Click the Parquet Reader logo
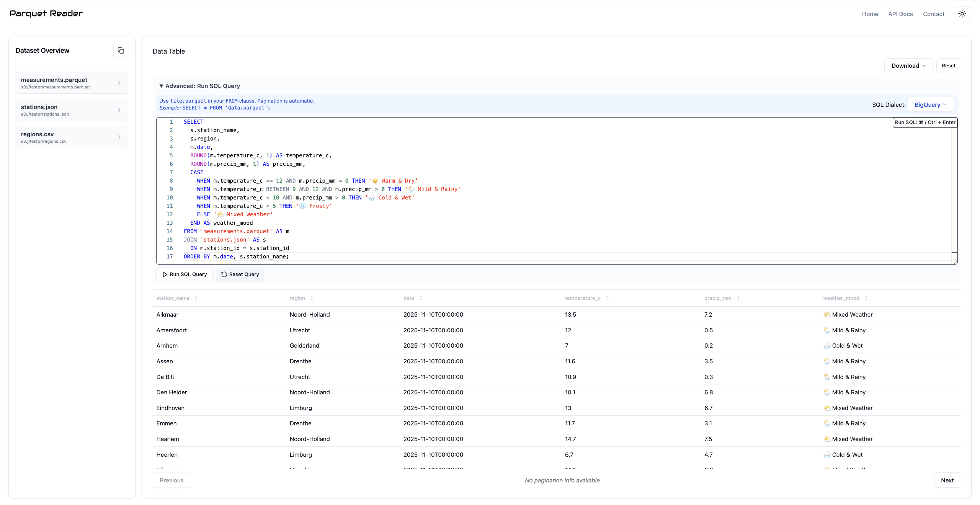This screenshot has height=505, width=980. tap(46, 13)
